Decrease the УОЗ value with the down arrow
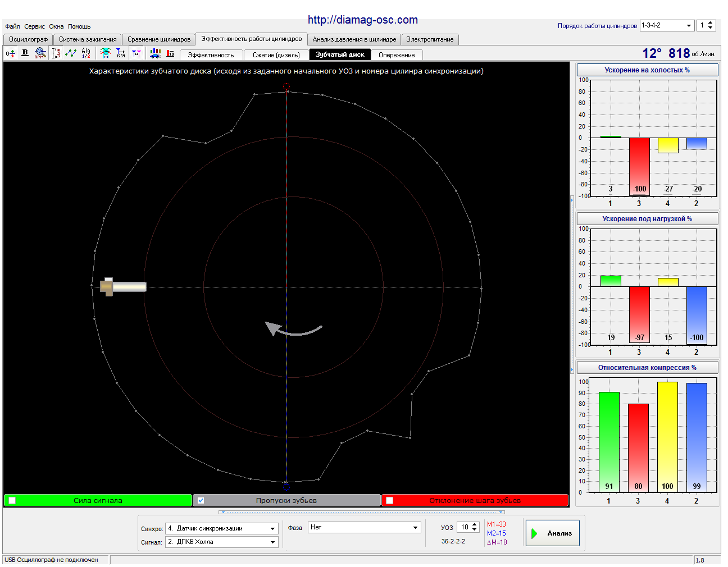This screenshot has width=728, height=567. (475, 530)
